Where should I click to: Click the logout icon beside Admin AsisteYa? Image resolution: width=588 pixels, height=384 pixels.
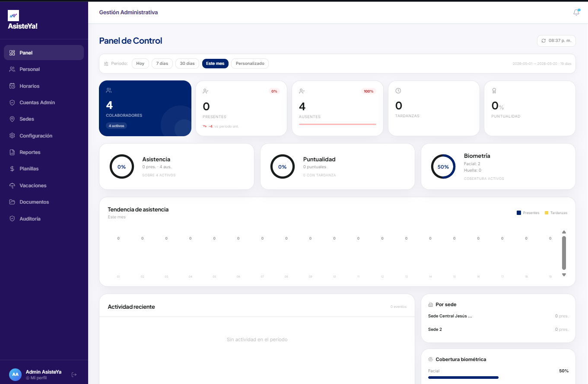(x=74, y=374)
